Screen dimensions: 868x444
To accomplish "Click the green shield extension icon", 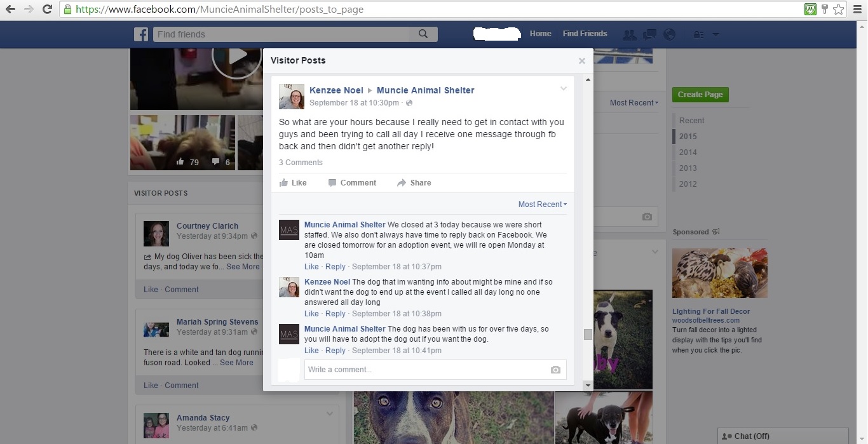I will coord(810,10).
